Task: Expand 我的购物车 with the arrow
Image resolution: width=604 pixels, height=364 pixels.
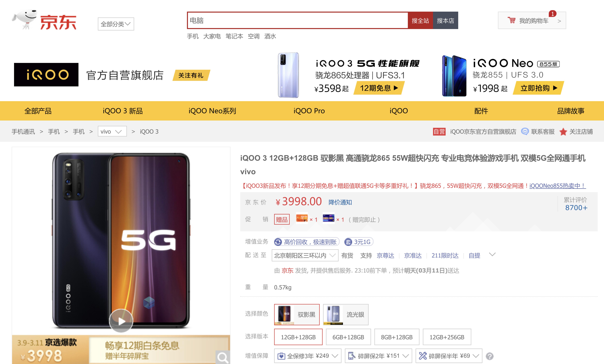Action: (x=559, y=21)
